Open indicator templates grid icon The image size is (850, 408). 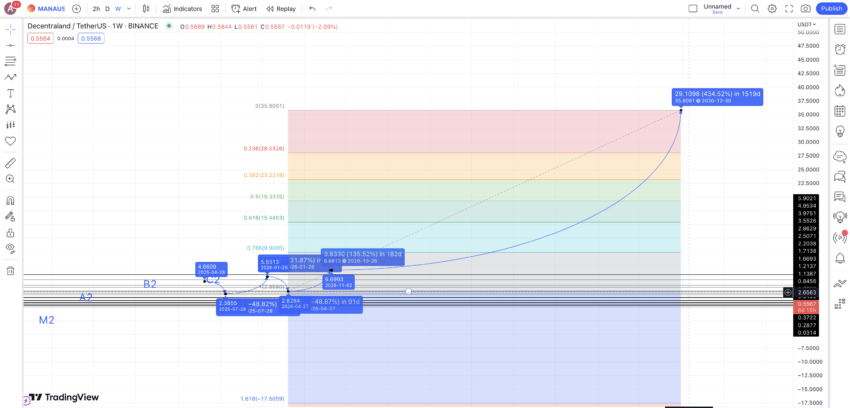tap(213, 8)
